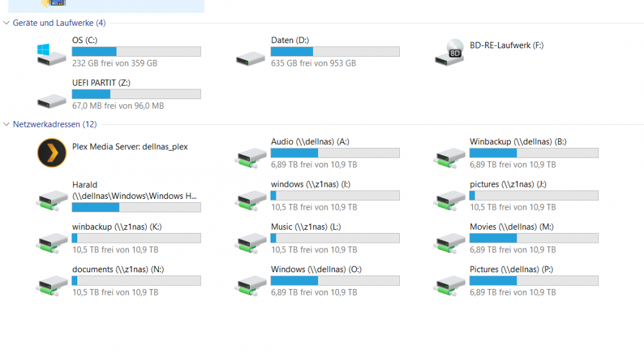This screenshot has height=354, width=644.
Task: Select the Audio (\\dellnas) (A:) network drive icon
Action: coord(251,158)
